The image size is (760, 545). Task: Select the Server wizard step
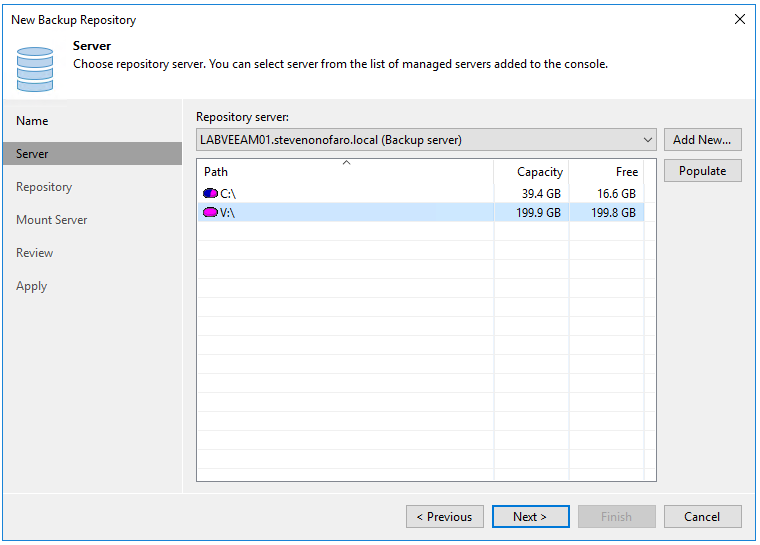tap(32, 154)
